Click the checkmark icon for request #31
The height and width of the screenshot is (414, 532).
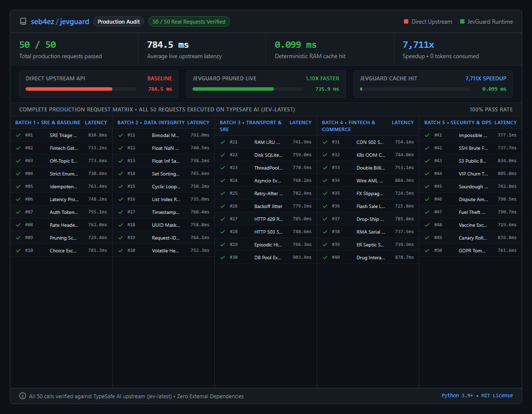[325, 142]
